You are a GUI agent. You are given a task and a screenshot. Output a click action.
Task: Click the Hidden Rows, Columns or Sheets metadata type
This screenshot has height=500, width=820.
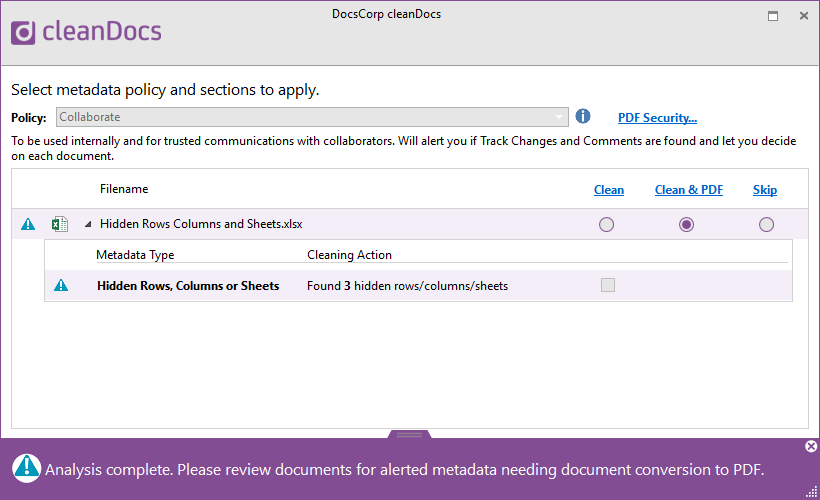coord(188,286)
